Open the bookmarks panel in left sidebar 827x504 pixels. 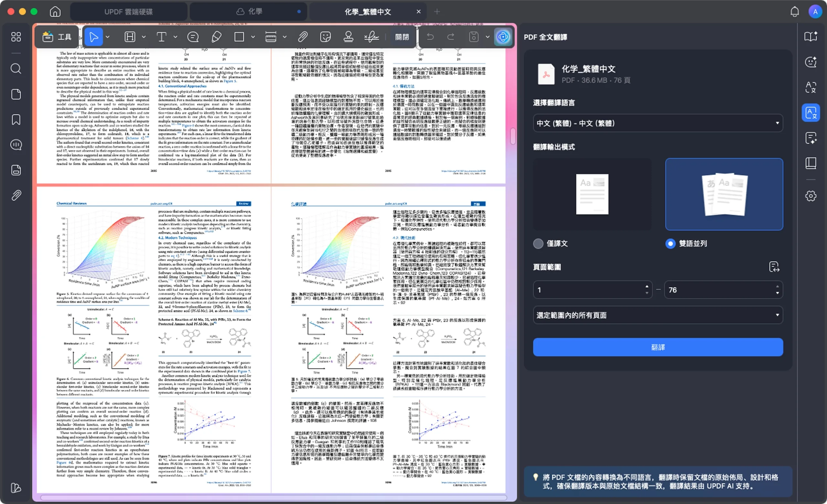click(16, 120)
